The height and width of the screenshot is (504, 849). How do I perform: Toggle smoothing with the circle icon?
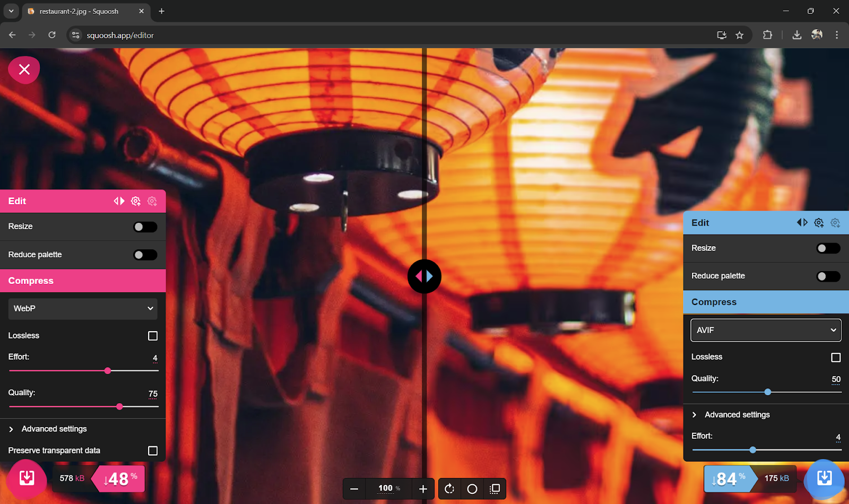(x=472, y=489)
